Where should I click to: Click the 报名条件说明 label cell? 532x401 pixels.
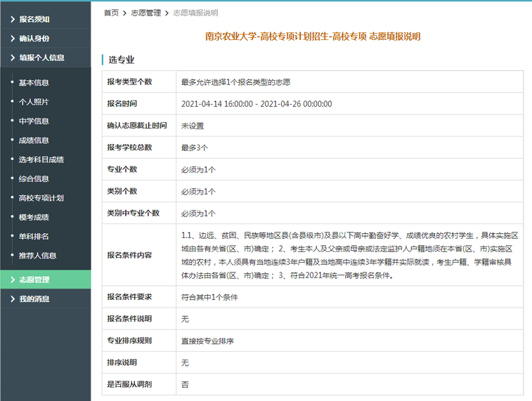coord(139,319)
